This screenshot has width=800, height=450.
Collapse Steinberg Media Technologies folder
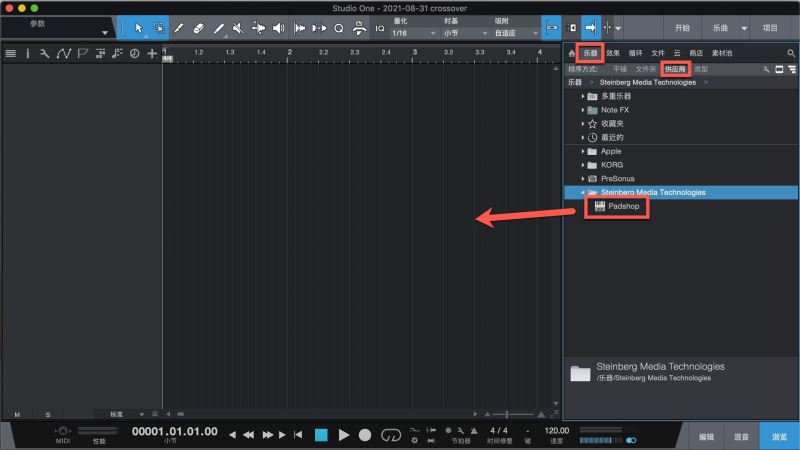[x=583, y=192]
